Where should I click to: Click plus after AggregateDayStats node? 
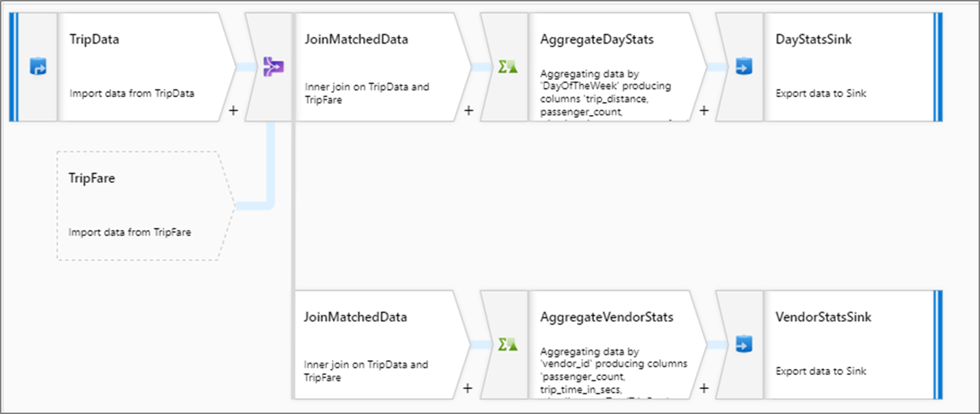click(x=704, y=111)
